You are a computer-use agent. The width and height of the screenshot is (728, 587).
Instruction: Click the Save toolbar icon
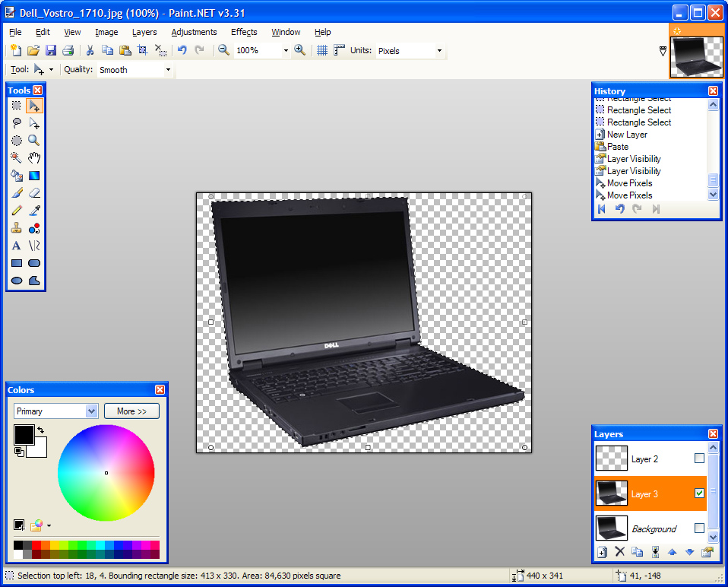click(51, 50)
